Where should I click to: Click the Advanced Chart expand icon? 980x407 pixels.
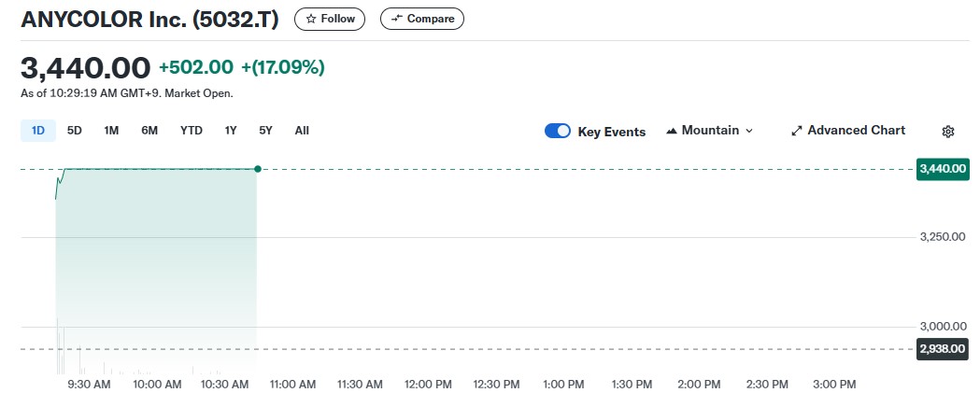(797, 131)
